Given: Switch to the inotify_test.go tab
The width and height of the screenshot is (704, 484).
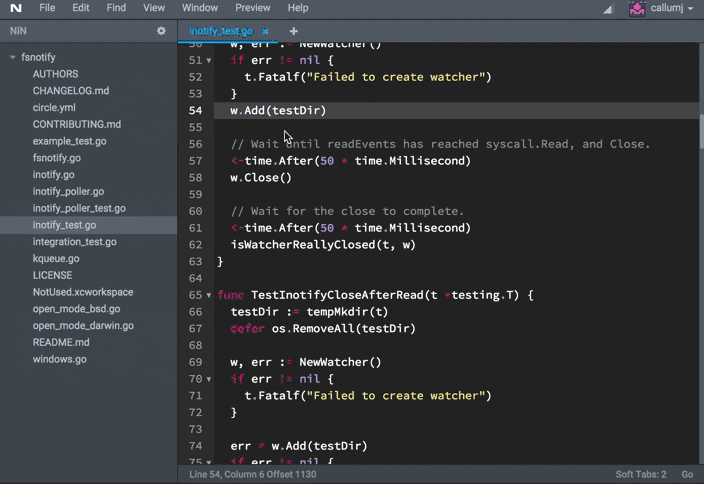Looking at the screenshot, I should [221, 31].
